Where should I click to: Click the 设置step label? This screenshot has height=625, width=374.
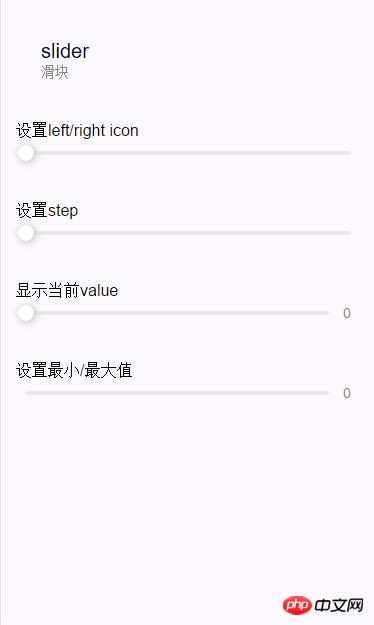tap(47, 211)
